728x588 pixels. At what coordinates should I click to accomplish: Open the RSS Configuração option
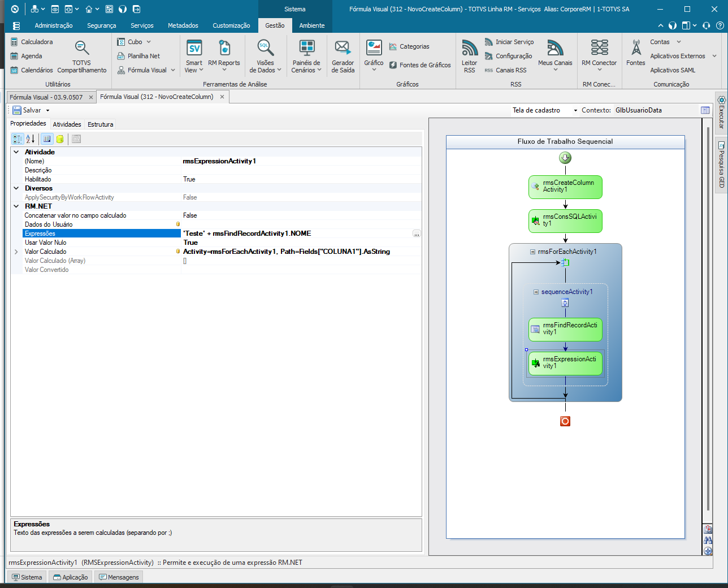[x=509, y=56]
